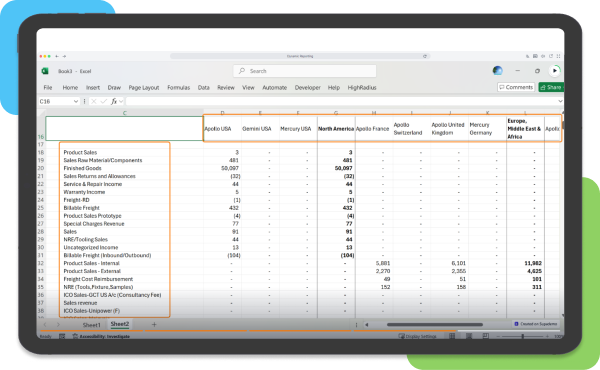Click the green Share button
This screenshot has width=600, height=370.
[551, 87]
